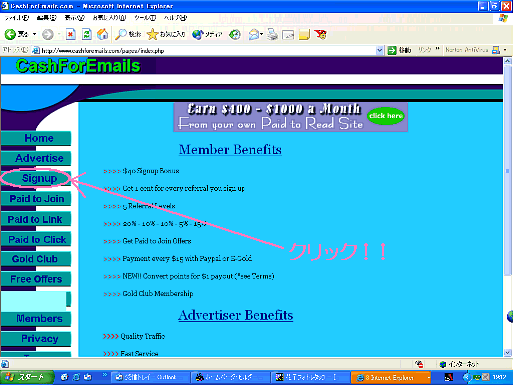Follow the Member Benefits heading link
Viewport: 513px width, 385px height.
(230, 150)
